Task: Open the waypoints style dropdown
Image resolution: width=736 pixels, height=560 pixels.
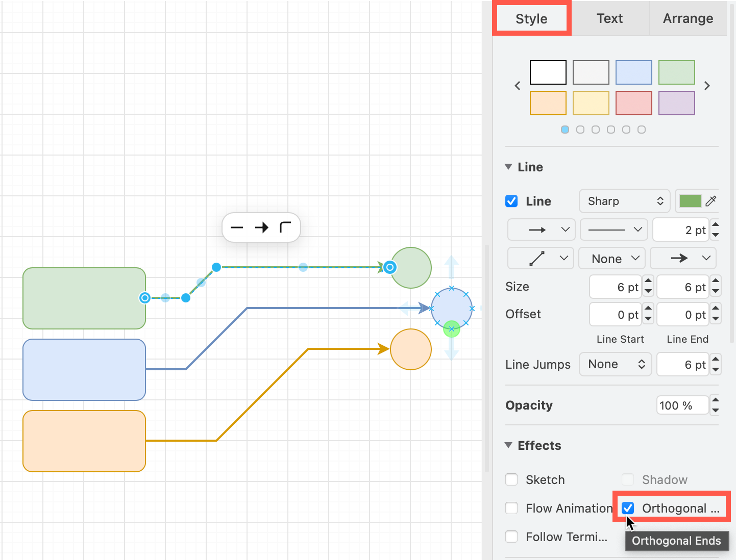Action: coord(541,258)
